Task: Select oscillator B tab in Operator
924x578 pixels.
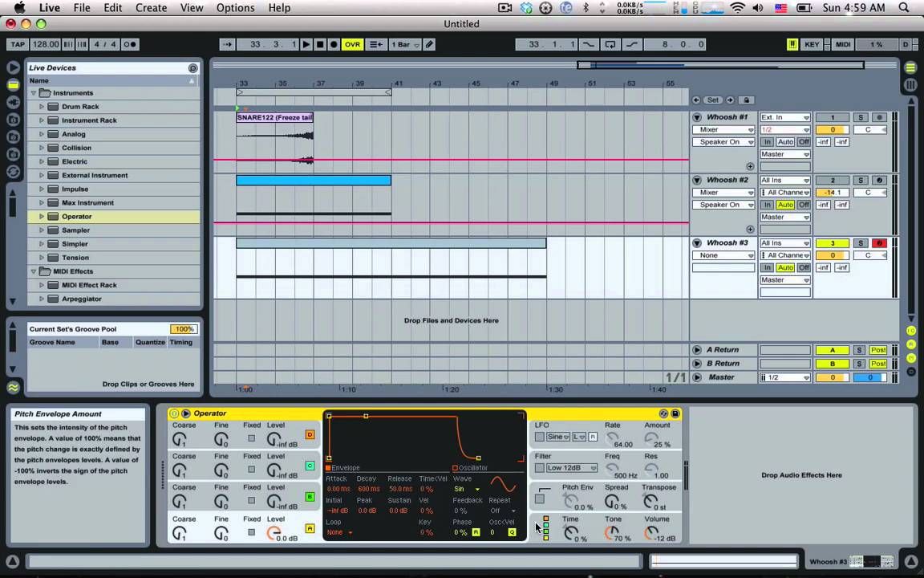Action: point(310,497)
